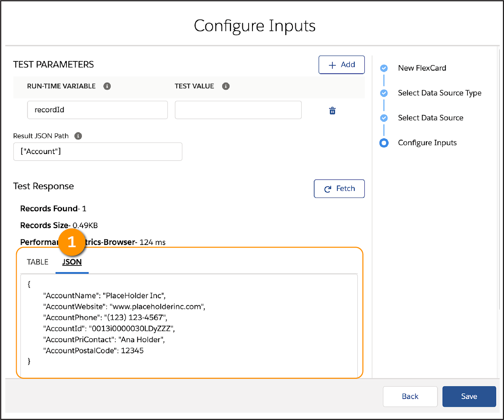Select the New FlexCard step label

[x=422, y=68]
